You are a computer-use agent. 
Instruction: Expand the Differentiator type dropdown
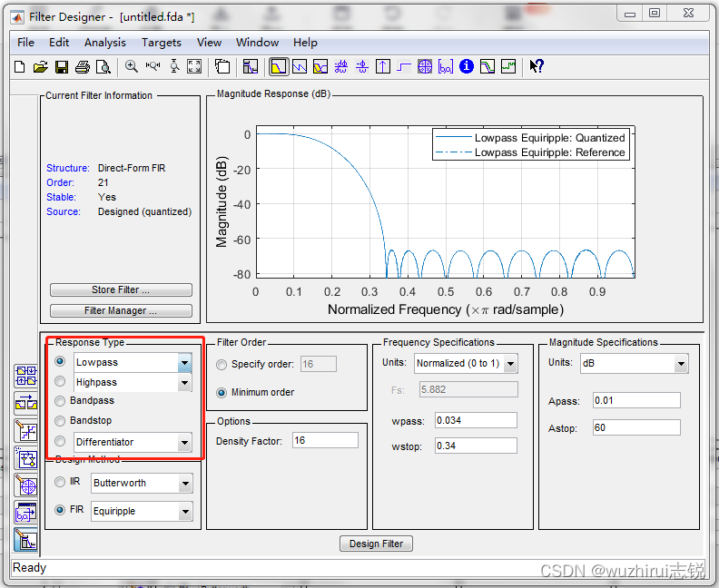coord(184,443)
